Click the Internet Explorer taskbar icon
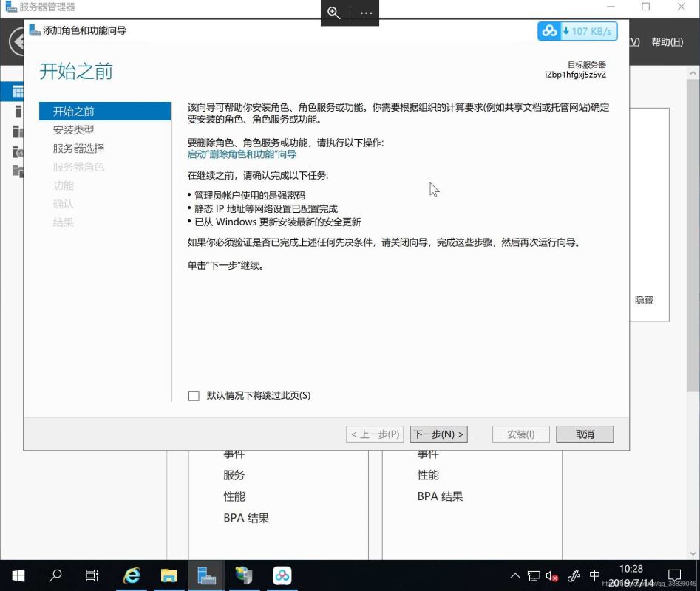This screenshot has width=700, height=591. click(x=132, y=575)
